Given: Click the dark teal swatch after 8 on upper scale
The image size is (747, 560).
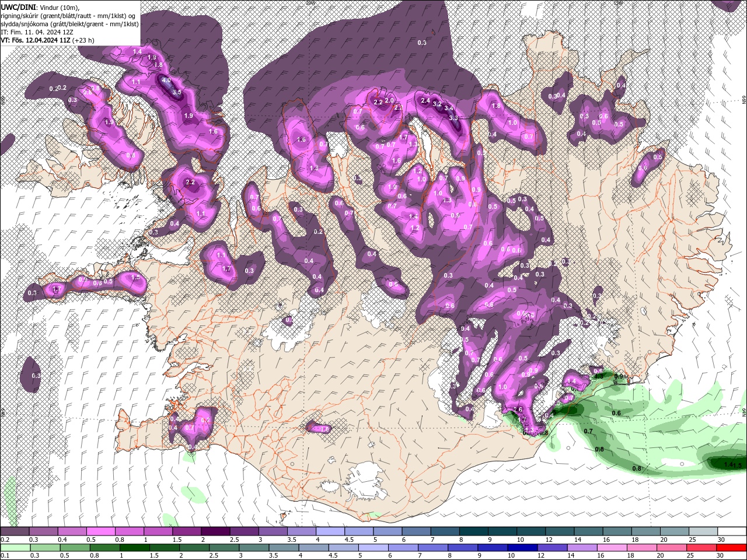Looking at the screenshot, I should 474,531.
